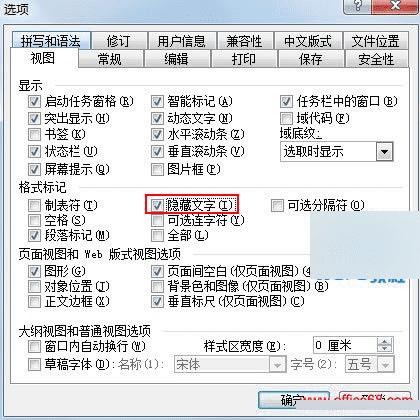Increase 样式区宽度 with up stepper

385,342
